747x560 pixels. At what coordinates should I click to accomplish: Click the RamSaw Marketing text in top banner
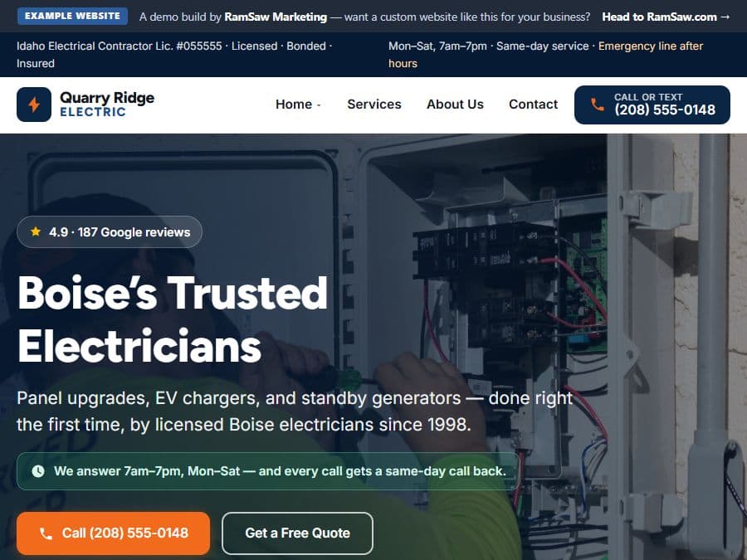tap(276, 17)
